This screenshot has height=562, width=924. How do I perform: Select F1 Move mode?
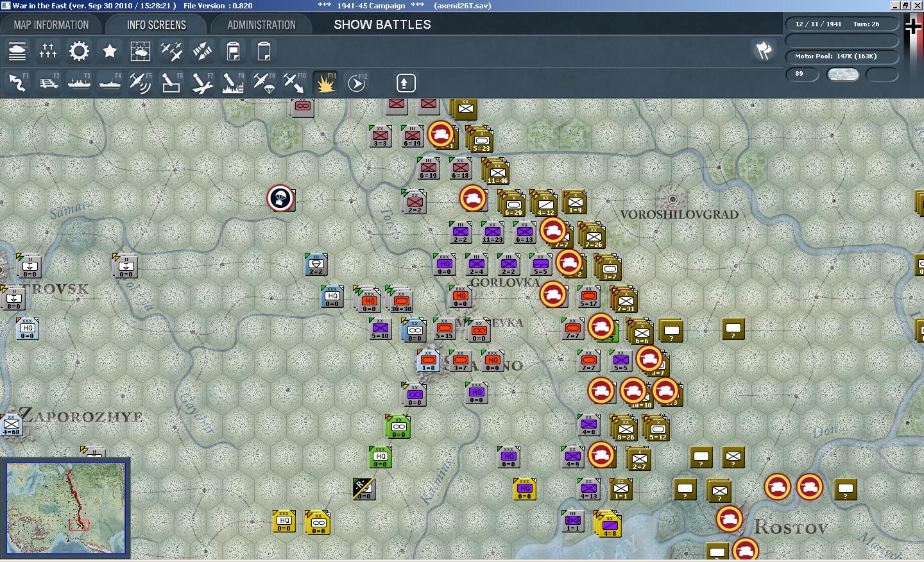pyautogui.click(x=17, y=83)
